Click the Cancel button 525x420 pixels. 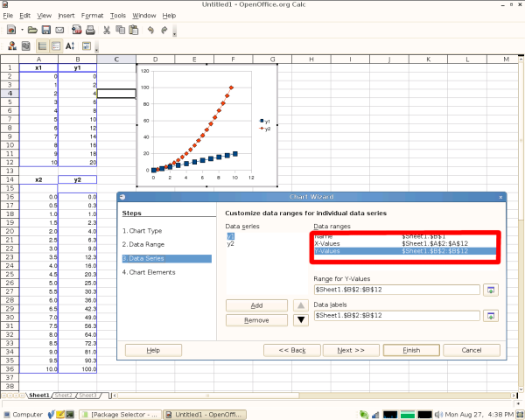[x=472, y=350]
